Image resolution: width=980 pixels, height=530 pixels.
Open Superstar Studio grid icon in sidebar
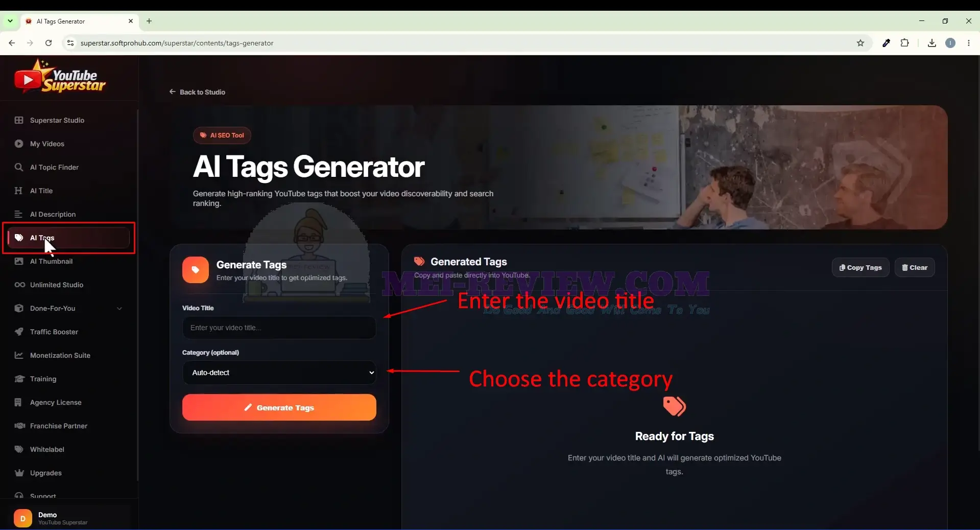(19, 120)
